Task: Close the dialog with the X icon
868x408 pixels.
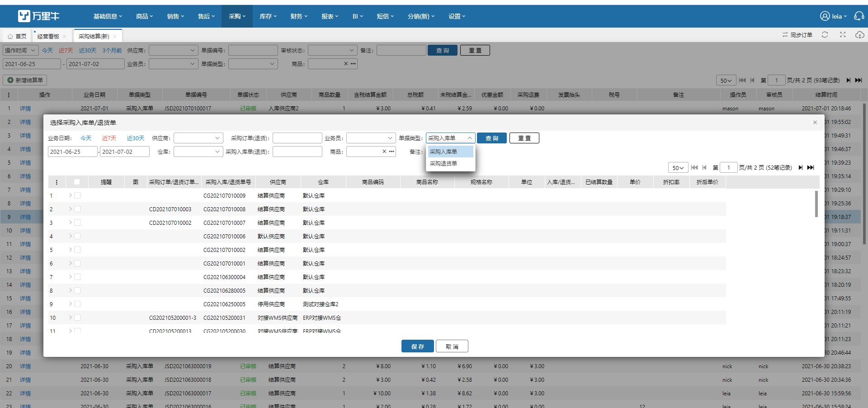Action: pyautogui.click(x=815, y=123)
